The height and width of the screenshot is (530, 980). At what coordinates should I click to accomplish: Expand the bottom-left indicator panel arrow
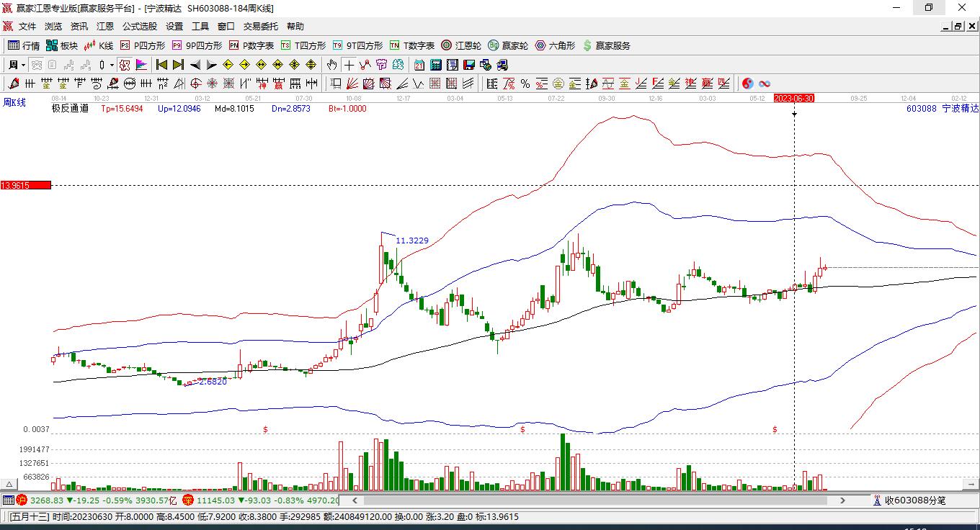pos(9,485)
